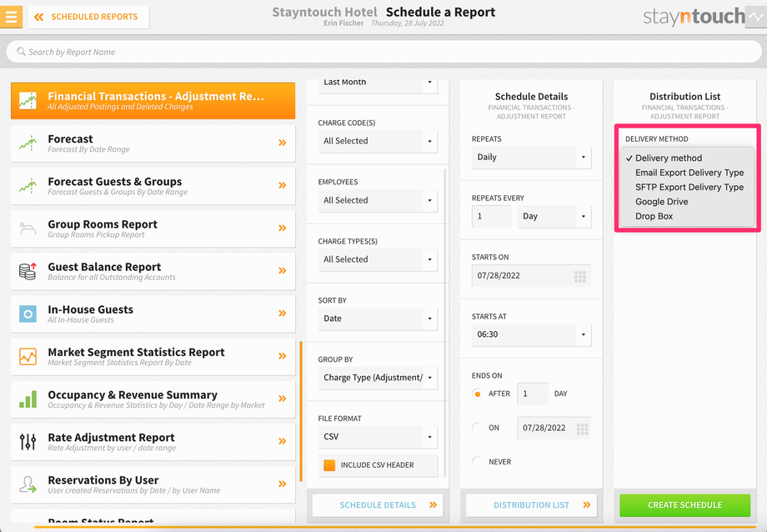
Task: Open the Charge Code(s) dropdown
Action: (x=378, y=141)
